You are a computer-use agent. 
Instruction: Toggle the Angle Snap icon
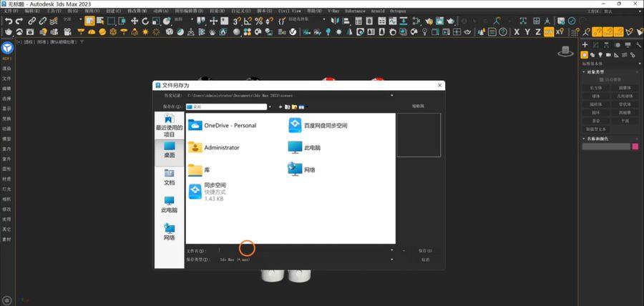(248, 21)
